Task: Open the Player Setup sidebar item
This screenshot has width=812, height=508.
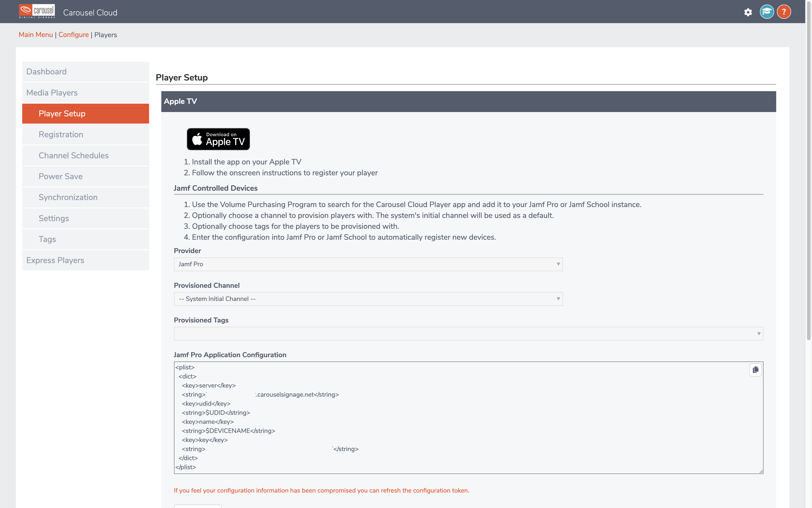Action: point(86,114)
